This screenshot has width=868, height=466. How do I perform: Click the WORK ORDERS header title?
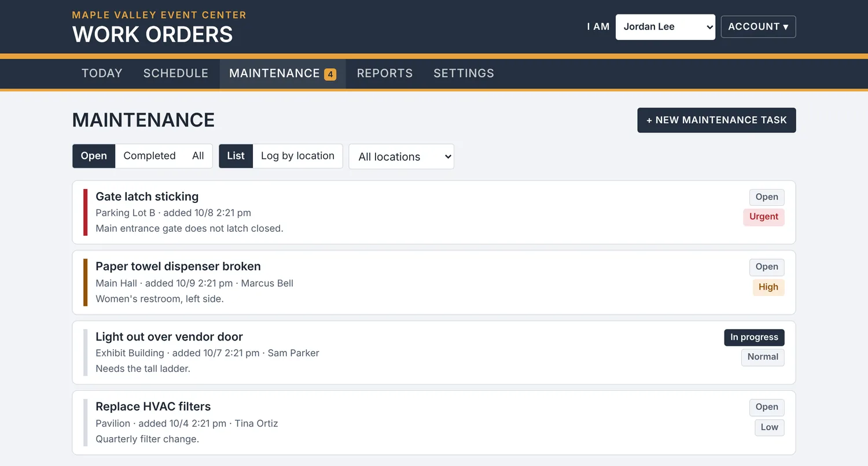[x=153, y=35]
